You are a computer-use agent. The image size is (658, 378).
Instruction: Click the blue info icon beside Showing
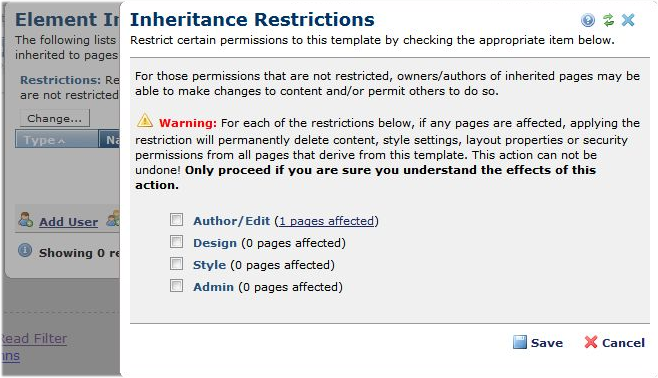coord(25,250)
